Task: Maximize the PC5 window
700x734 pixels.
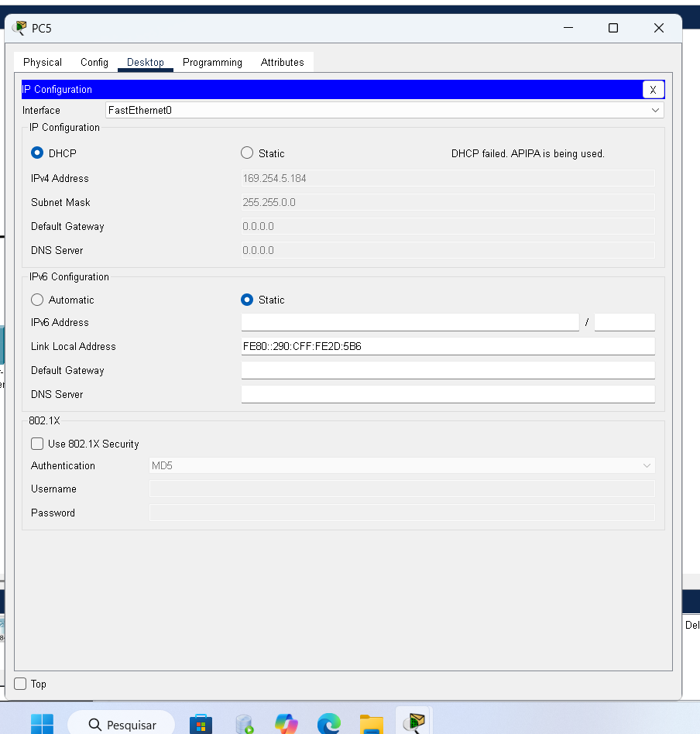Action: [613, 28]
